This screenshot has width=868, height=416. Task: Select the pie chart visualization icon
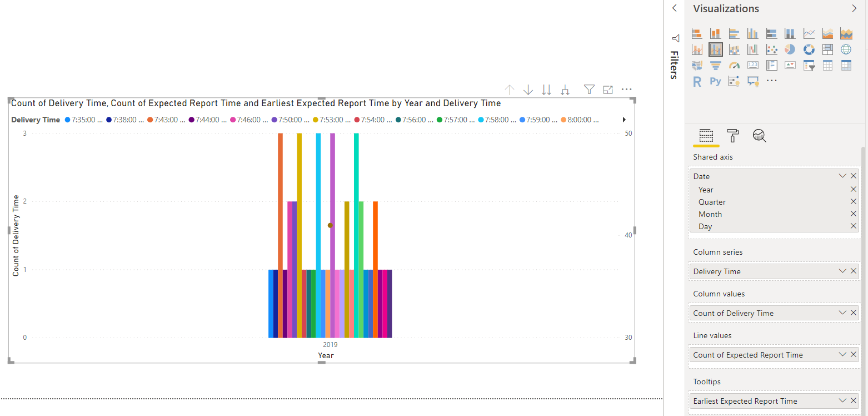click(x=790, y=49)
